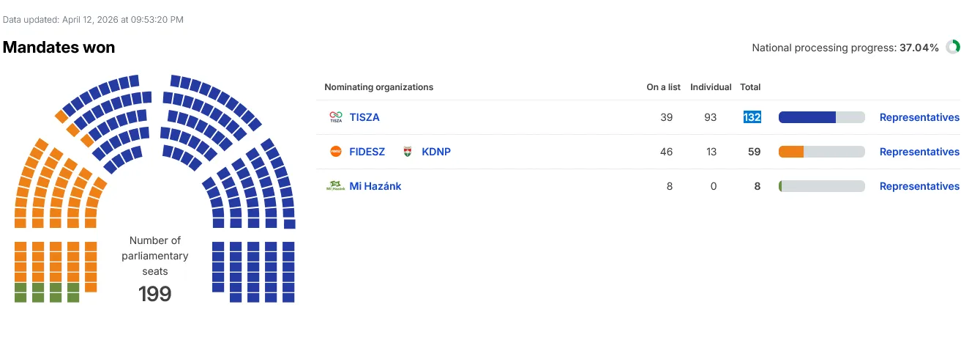
Task: Click the KDNP coat-of-arms icon
Action: (x=408, y=152)
